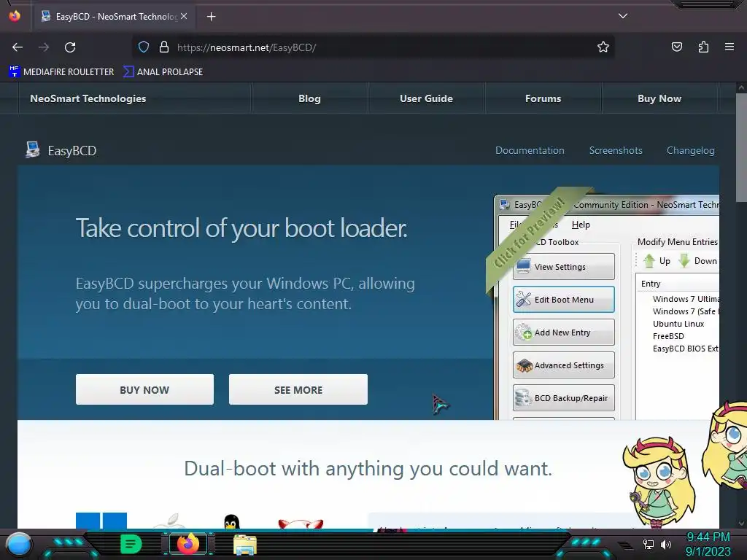747x560 pixels.
Task: Select 'Windows 7 Ultima' entry text
Action: tap(686, 299)
